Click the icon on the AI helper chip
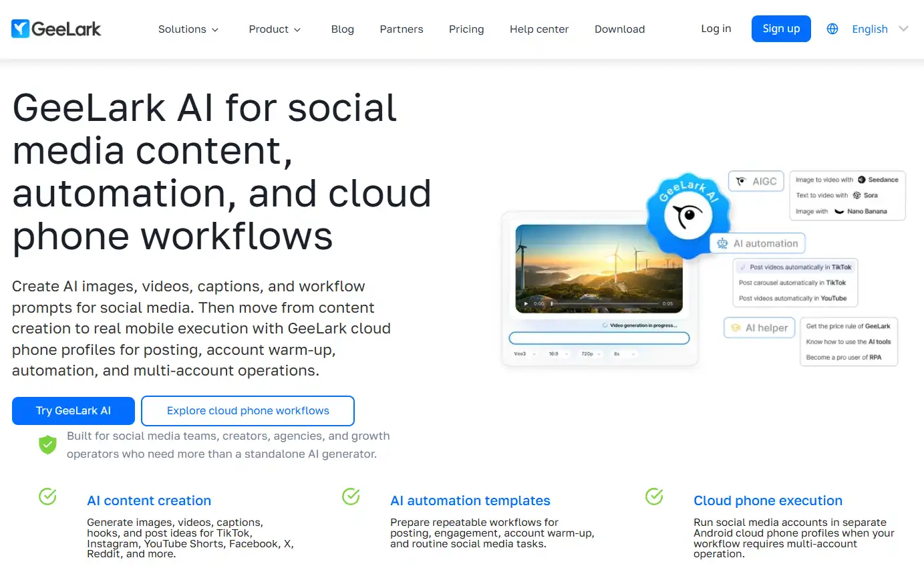This screenshot has width=924, height=568. click(736, 328)
